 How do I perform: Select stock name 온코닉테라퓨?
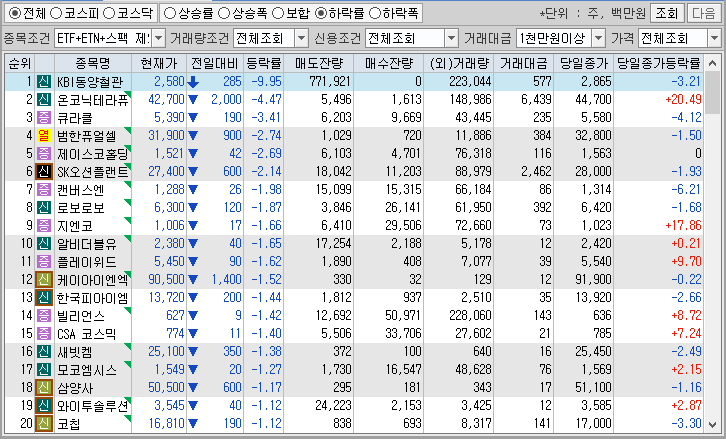coord(92,100)
